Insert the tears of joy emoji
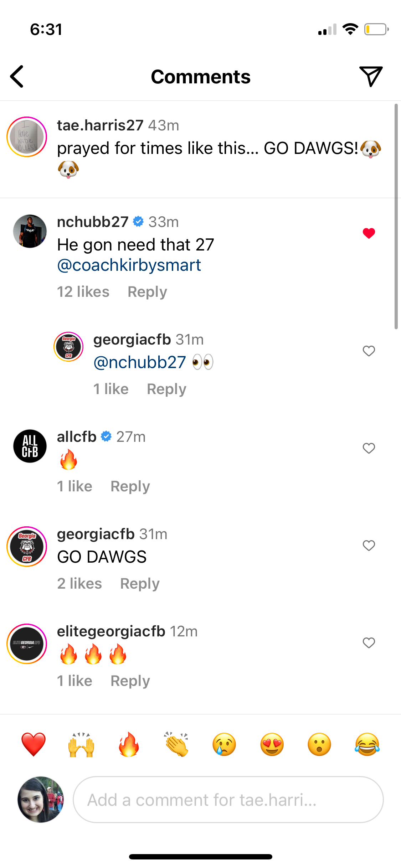The image size is (401, 868). tap(367, 744)
